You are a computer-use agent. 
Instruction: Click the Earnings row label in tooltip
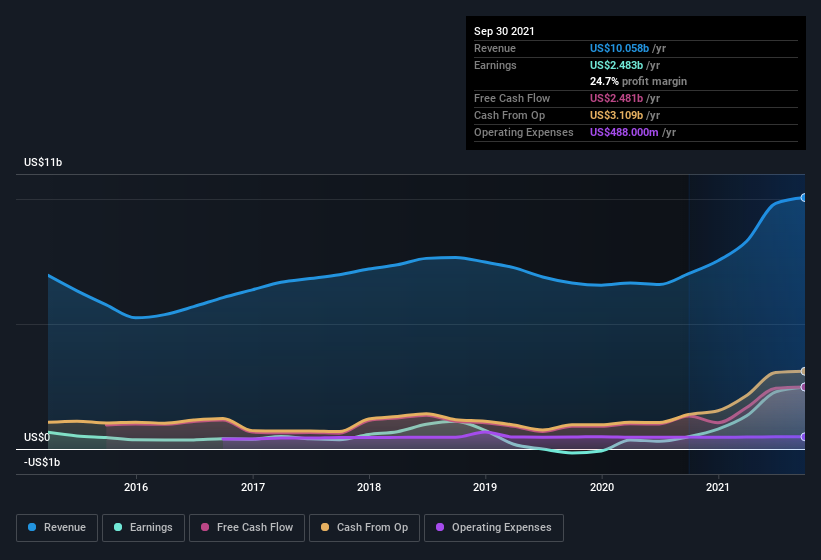pyautogui.click(x=495, y=65)
